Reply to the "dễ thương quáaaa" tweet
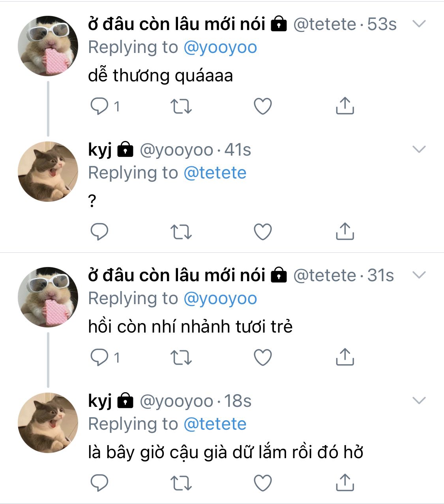The image size is (444, 504). (x=99, y=106)
